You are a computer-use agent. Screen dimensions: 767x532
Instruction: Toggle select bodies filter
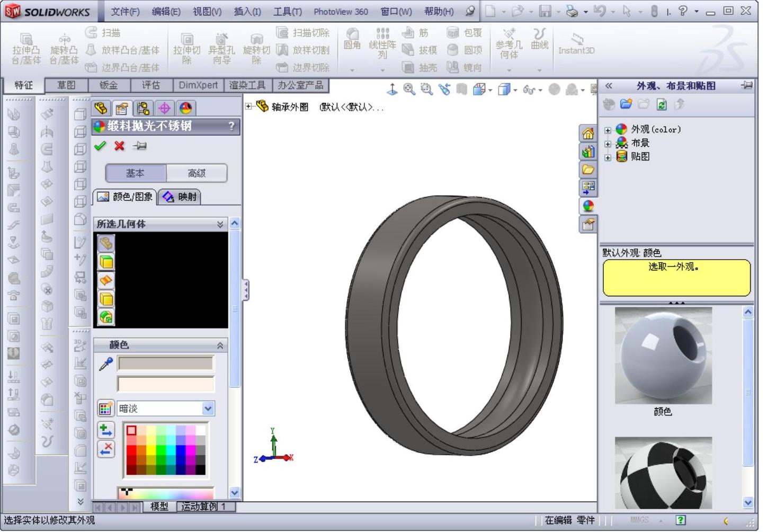point(106,299)
